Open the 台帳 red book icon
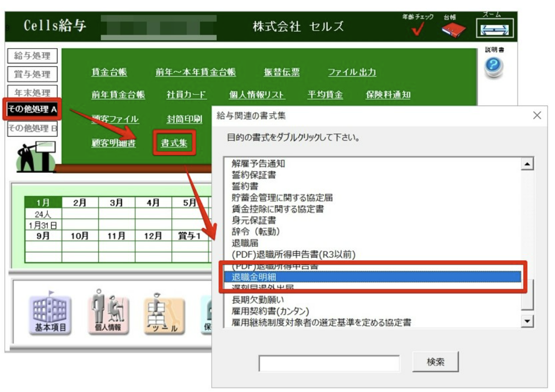Image resolution: width=555 pixels, height=392 pixels. 453,29
